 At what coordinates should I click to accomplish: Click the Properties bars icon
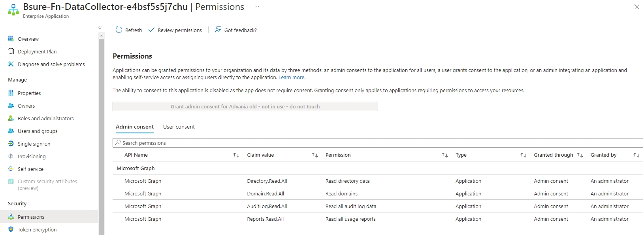pos(11,93)
